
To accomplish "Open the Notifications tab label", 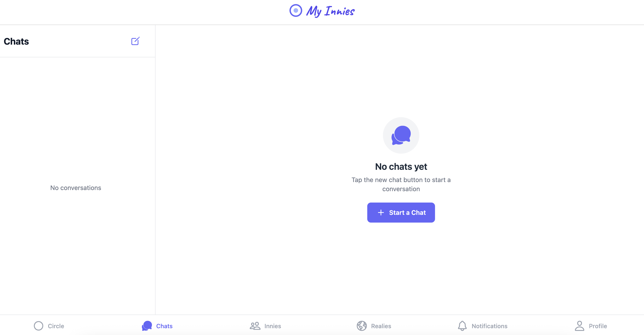I will point(490,326).
